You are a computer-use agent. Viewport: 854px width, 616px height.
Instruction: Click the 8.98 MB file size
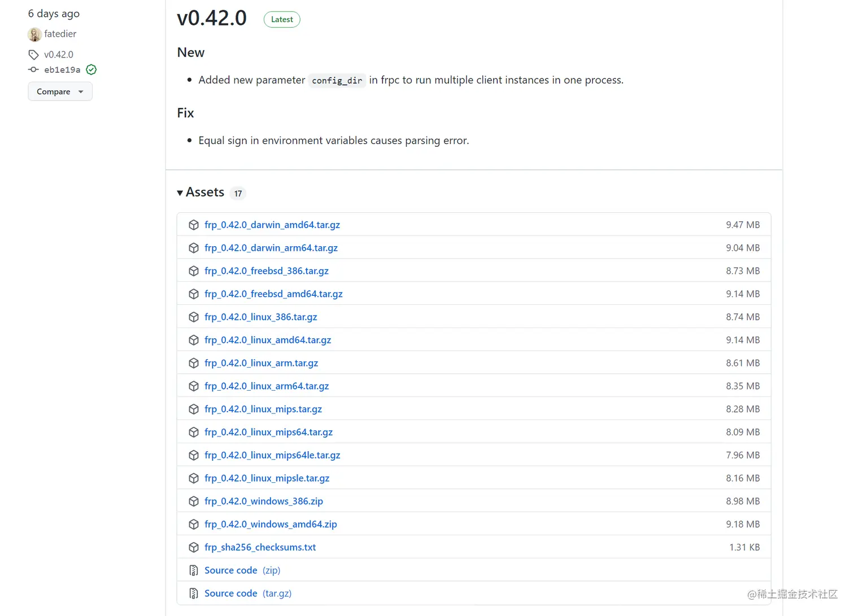743,501
